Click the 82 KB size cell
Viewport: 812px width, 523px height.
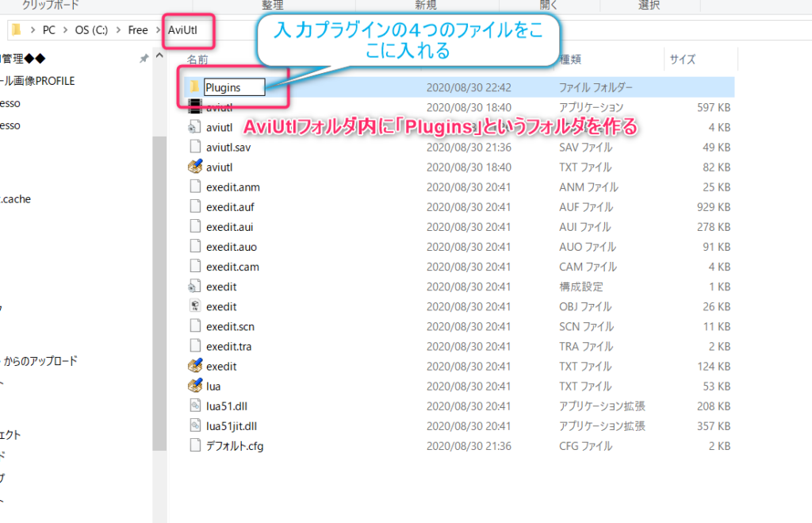[717, 167]
